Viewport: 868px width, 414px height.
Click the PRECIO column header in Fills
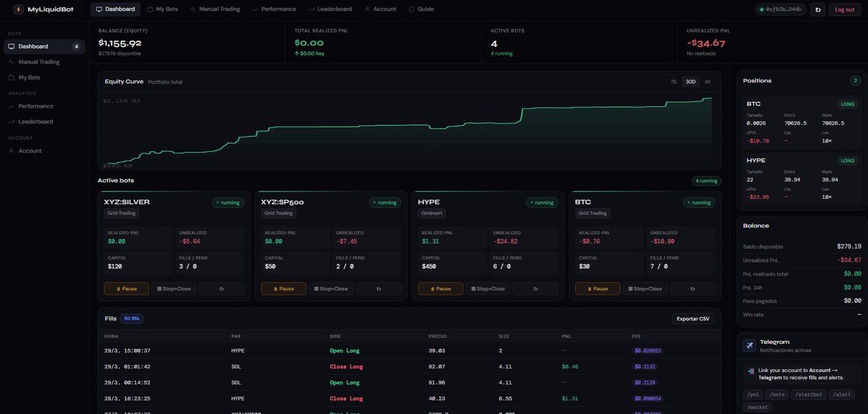coord(437,337)
